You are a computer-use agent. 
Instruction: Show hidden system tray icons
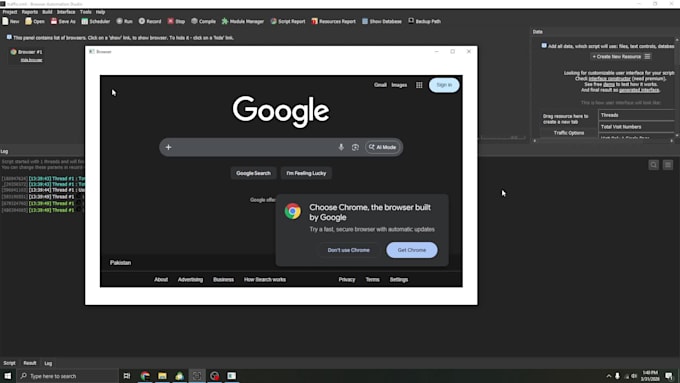pos(608,376)
